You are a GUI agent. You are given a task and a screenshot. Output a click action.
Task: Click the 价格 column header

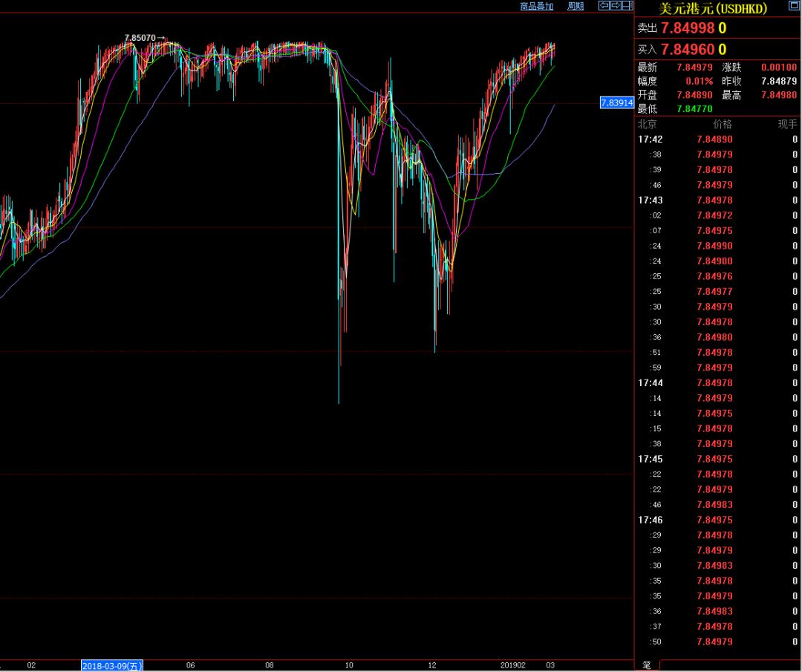[723, 124]
